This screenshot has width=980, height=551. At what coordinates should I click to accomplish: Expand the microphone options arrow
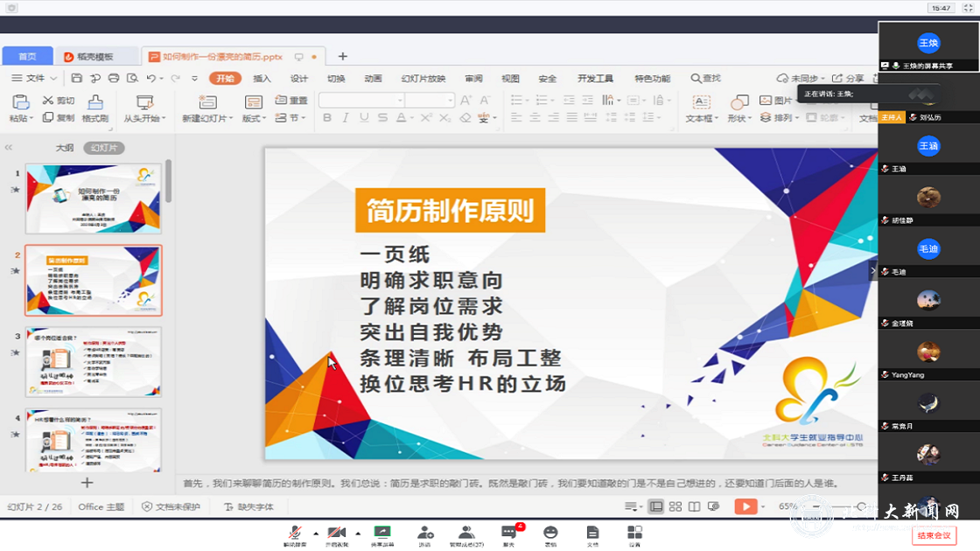click(316, 533)
